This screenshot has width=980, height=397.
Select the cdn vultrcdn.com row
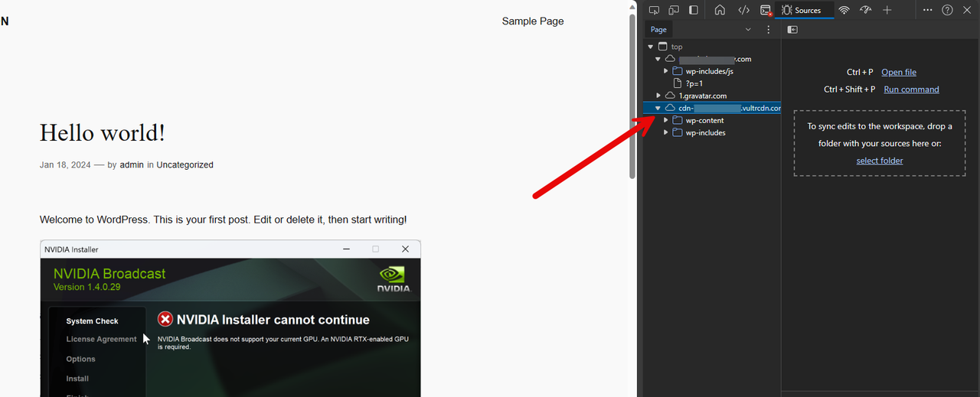(x=712, y=108)
